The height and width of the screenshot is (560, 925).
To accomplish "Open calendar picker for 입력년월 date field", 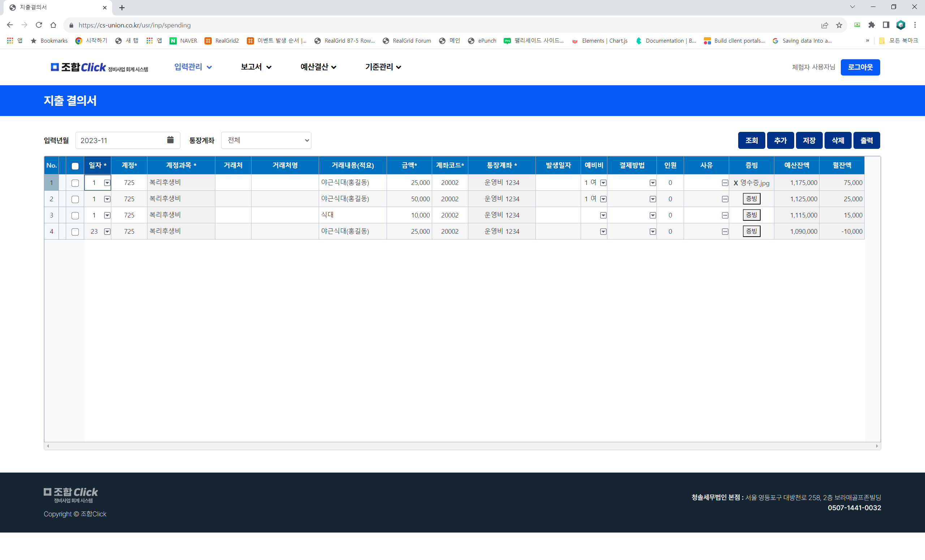I will (x=170, y=140).
